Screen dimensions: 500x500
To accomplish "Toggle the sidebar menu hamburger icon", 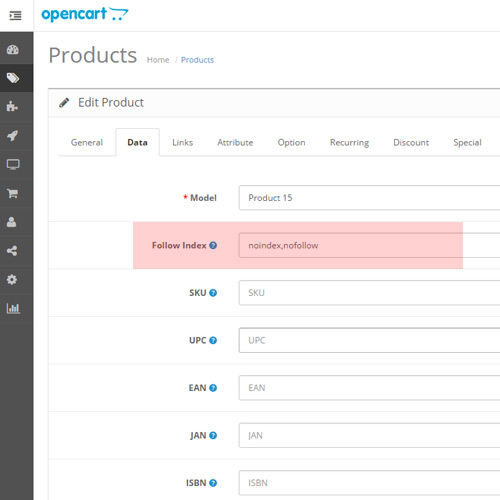I will pyautogui.click(x=15, y=16).
